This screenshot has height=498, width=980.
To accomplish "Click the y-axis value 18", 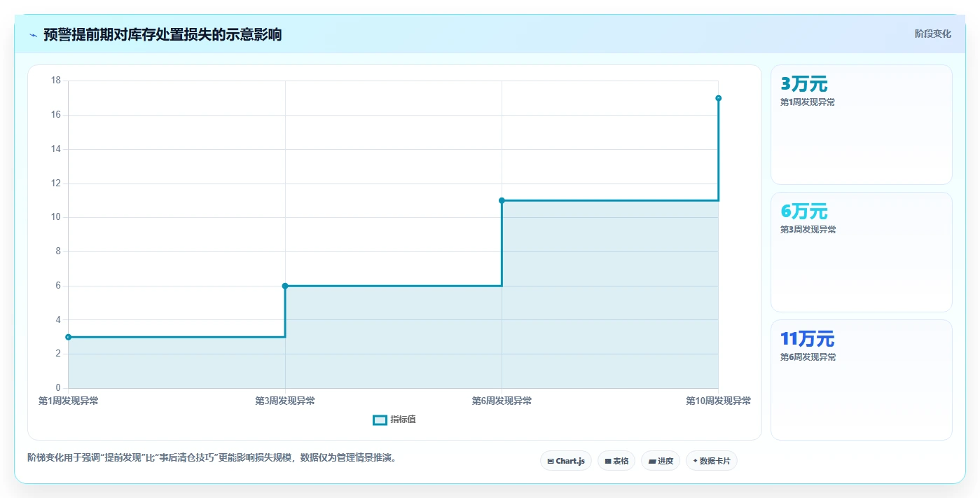I will (56, 81).
